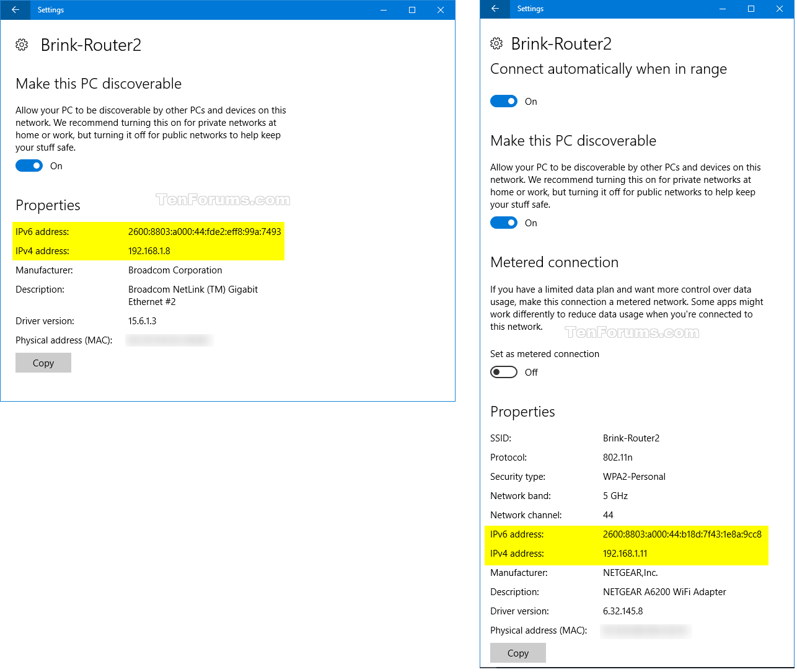The image size is (797, 672).
Task: Click protocol value 802.11n
Action: [x=618, y=458]
